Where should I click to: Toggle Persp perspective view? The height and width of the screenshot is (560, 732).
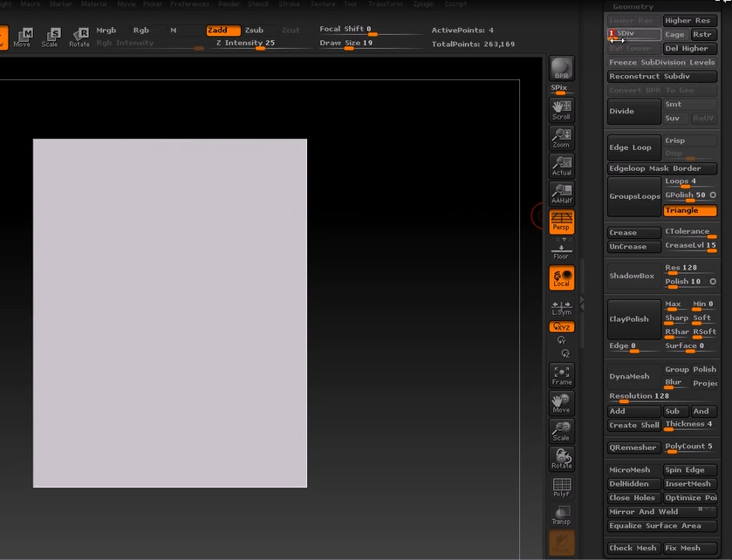[x=562, y=222]
